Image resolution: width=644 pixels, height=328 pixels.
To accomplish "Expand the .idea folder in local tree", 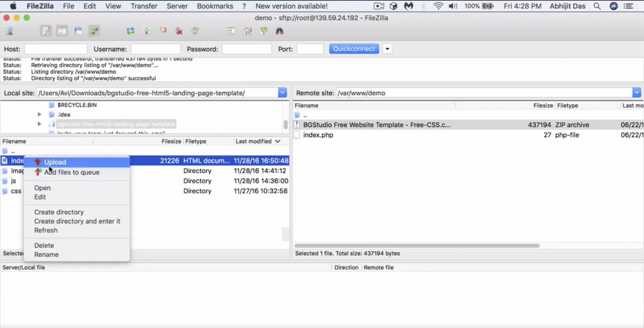I will click(40, 115).
